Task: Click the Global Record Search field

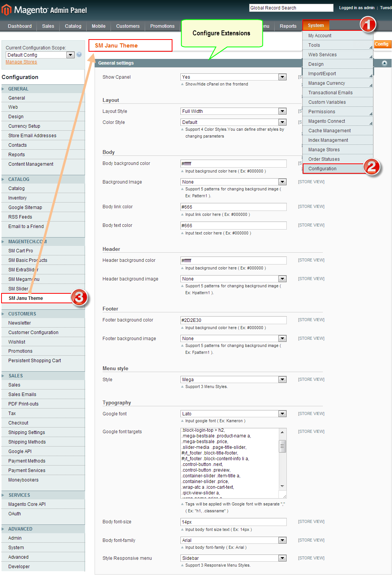Action: (291, 8)
